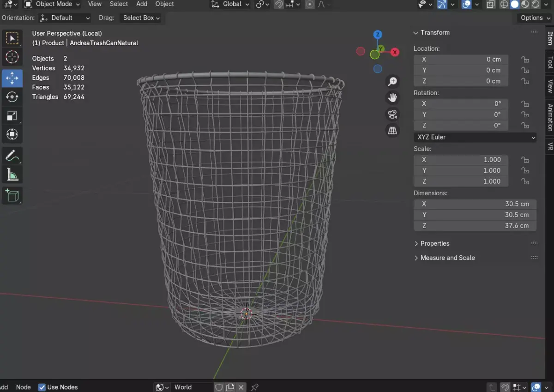Click the Location Y 0 cm field
The image size is (554, 392).
[461, 70]
